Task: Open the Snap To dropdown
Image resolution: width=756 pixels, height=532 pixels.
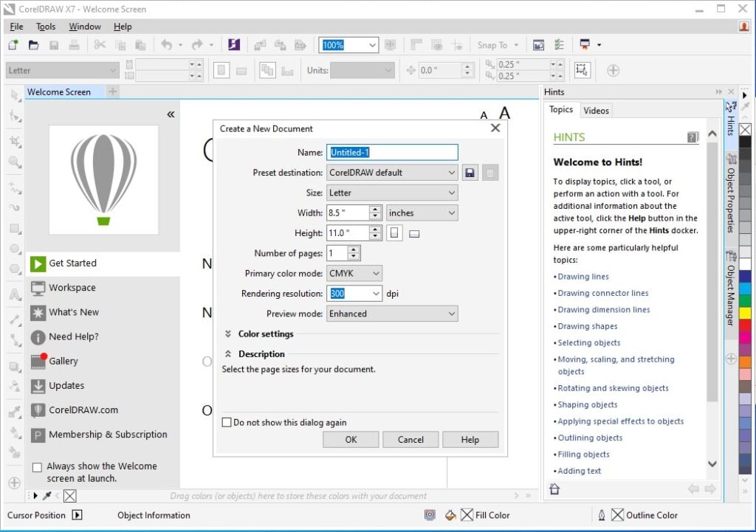Action: pos(498,45)
